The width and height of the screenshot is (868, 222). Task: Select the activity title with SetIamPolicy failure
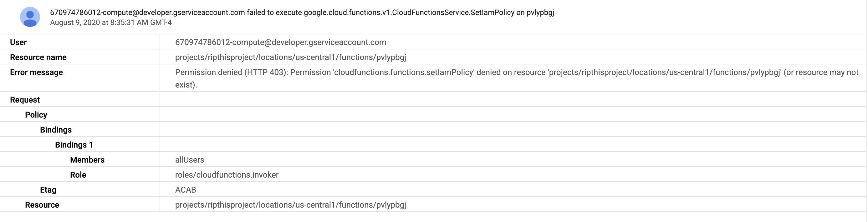click(x=302, y=13)
